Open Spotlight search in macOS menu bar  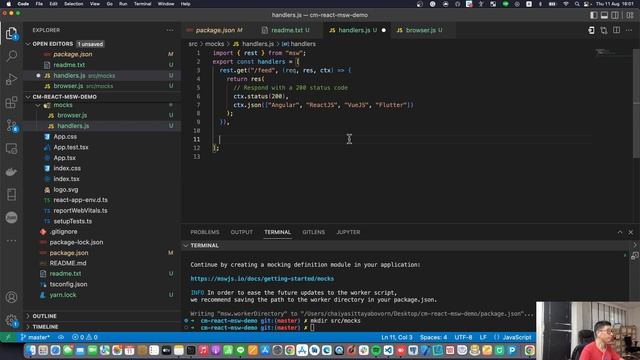click(x=576, y=4)
